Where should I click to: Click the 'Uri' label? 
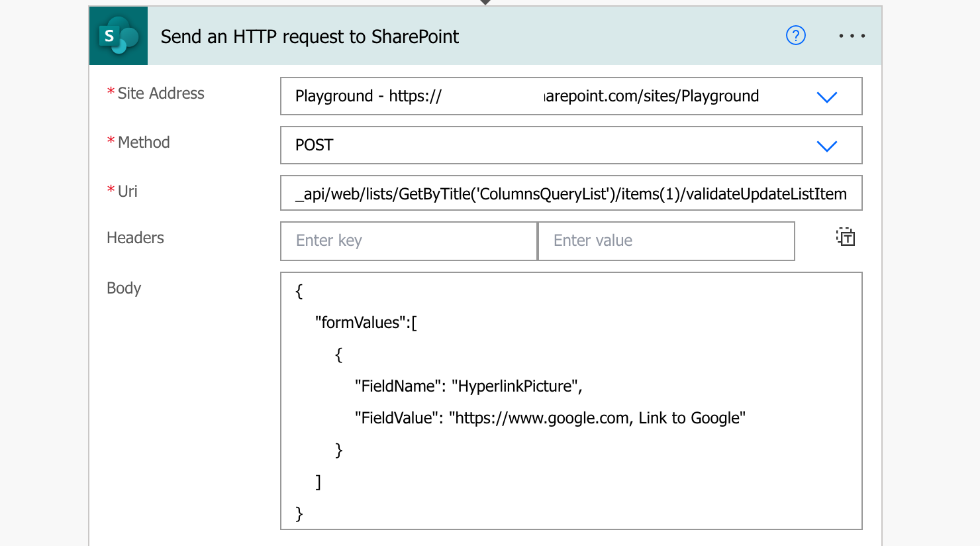pos(128,191)
